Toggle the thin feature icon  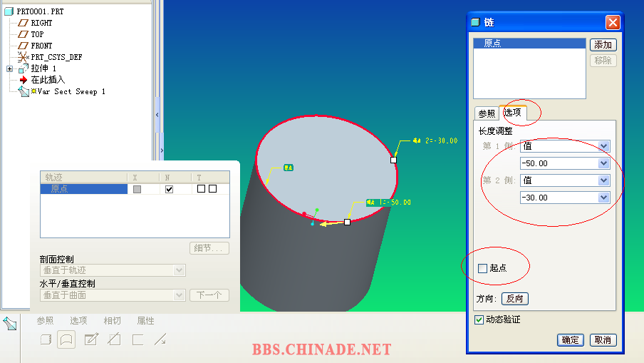click(x=137, y=339)
